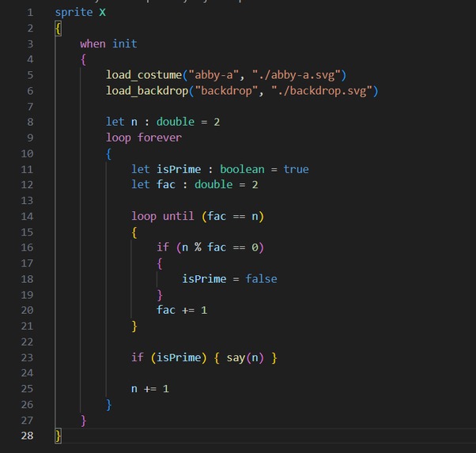Viewport: 476px width, 453px height.
Task: Click 'fac' in the line 12 declaration
Action: point(166,185)
